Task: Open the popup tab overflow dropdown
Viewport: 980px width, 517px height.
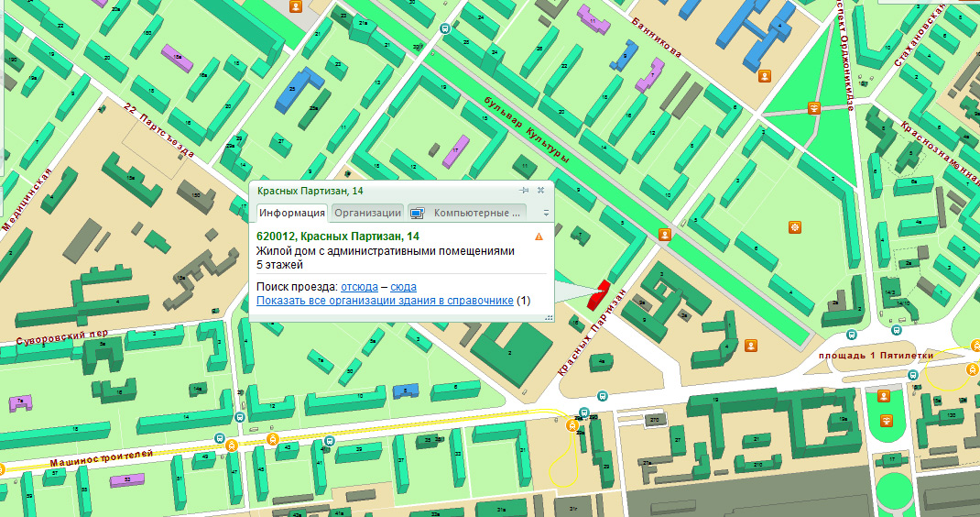Action: (545, 213)
